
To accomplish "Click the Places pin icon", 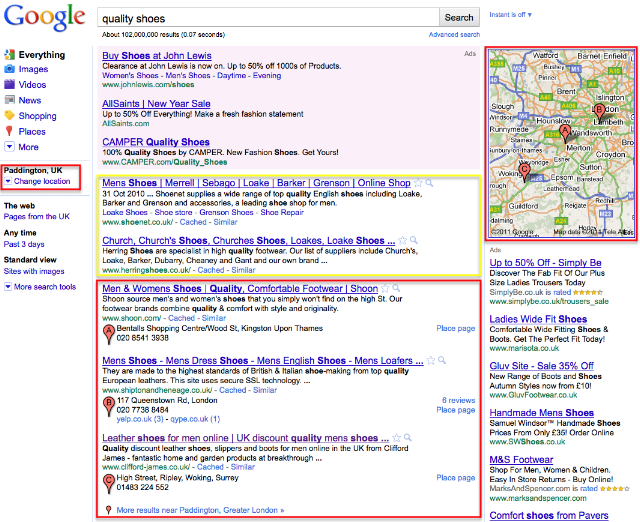I will (x=9, y=131).
